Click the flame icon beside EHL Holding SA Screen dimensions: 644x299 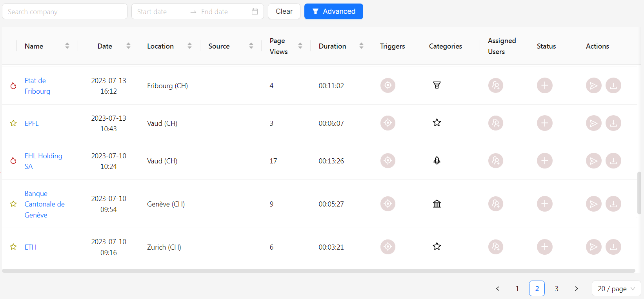[x=13, y=161]
